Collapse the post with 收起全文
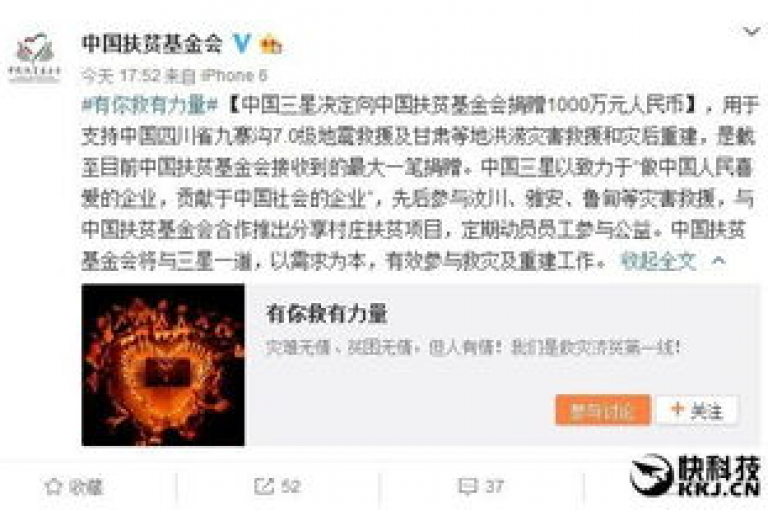 [658, 261]
